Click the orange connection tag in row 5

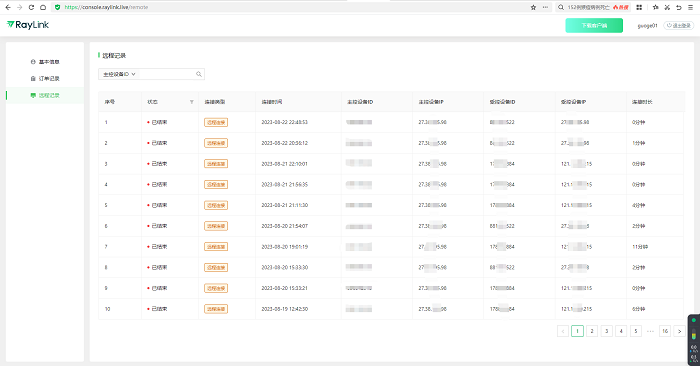216,205
